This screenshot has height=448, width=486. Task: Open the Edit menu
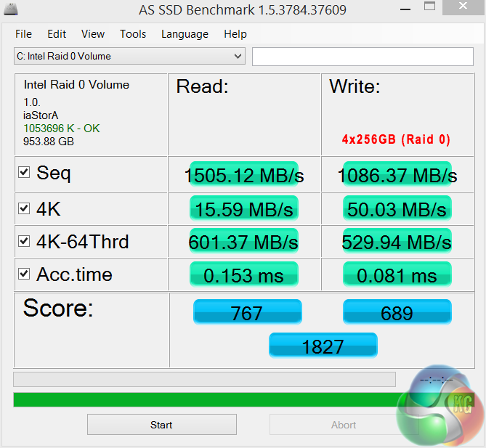point(57,34)
